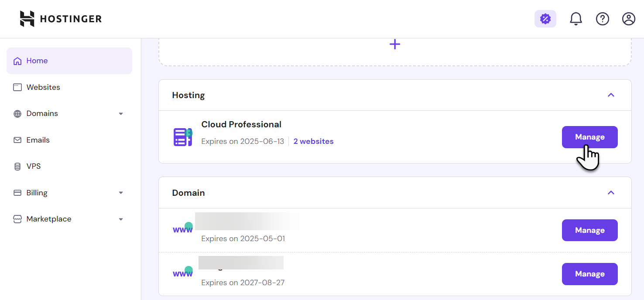Click the VPS database icon in sidebar
The height and width of the screenshot is (300, 644).
tap(17, 167)
